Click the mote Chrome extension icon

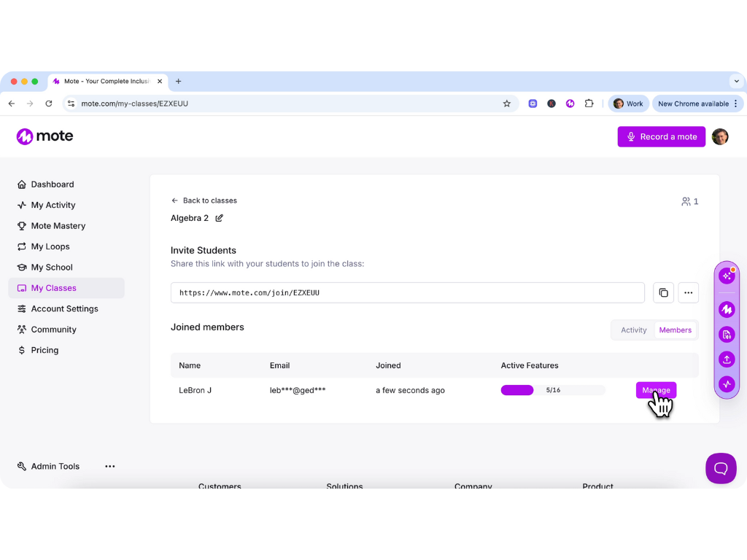click(x=570, y=104)
